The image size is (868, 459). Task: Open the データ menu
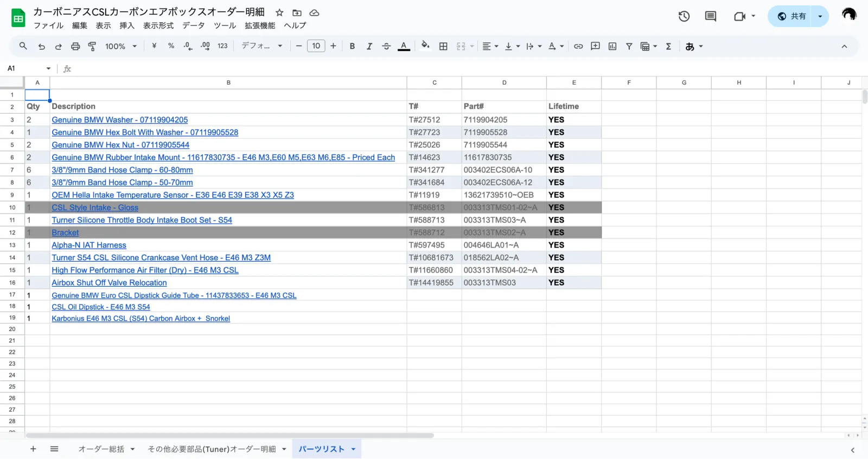[x=193, y=25]
